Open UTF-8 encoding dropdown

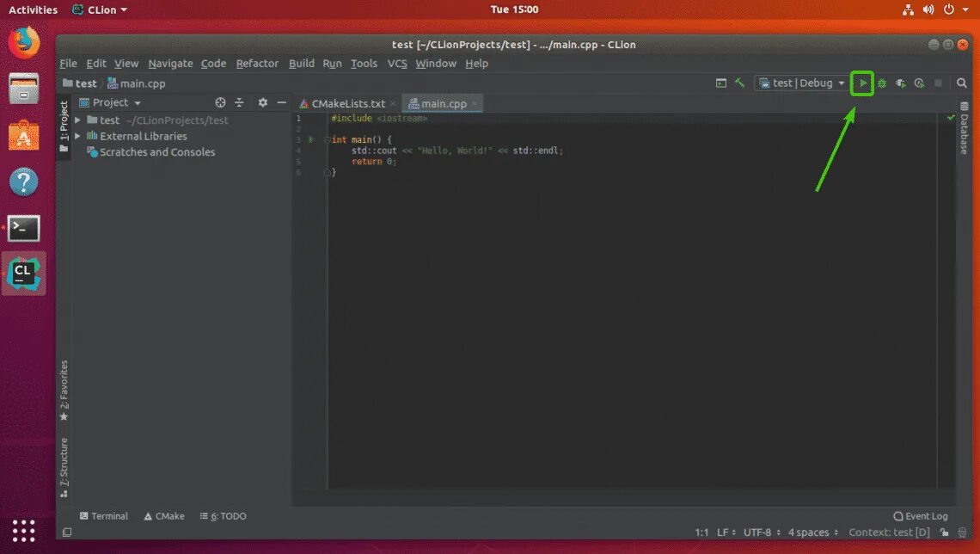pos(762,532)
